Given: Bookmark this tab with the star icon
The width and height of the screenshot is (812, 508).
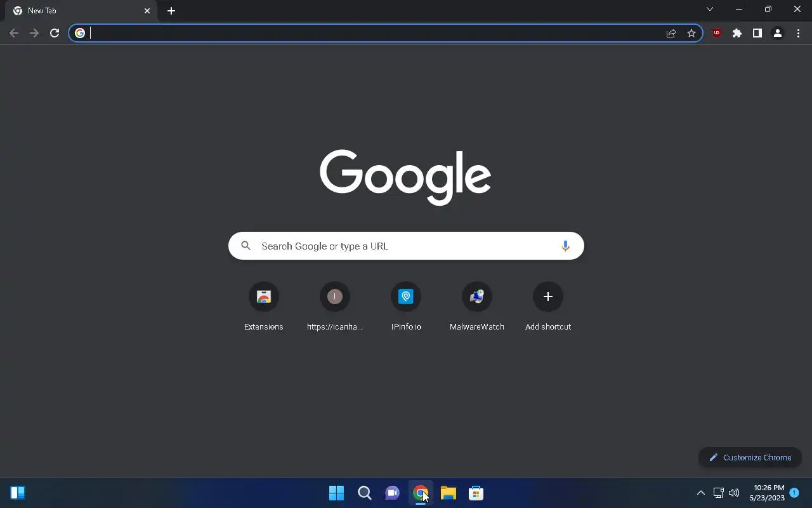Looking at the screenshot, I should tap(691, 33).
